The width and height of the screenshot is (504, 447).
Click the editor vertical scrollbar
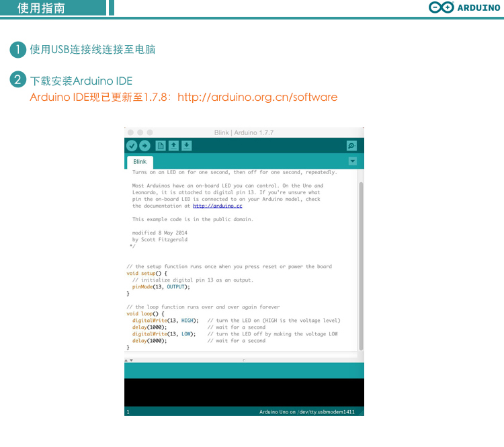[361, 262]
